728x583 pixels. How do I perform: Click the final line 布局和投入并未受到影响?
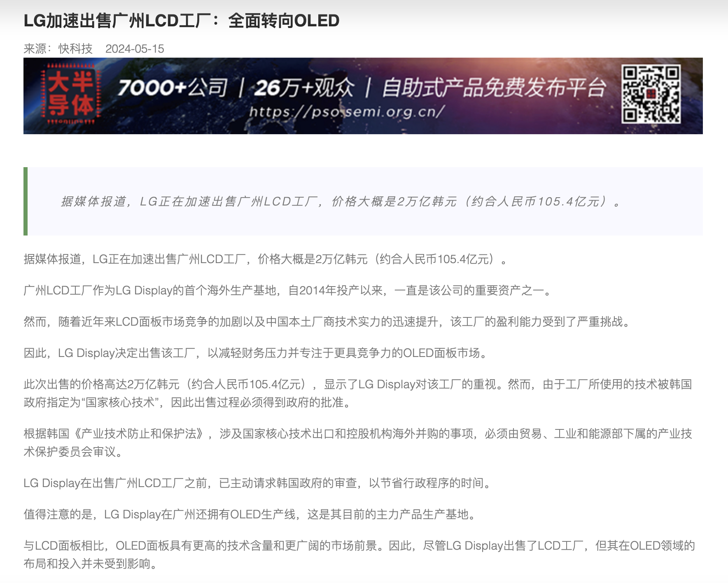[91, 564]
